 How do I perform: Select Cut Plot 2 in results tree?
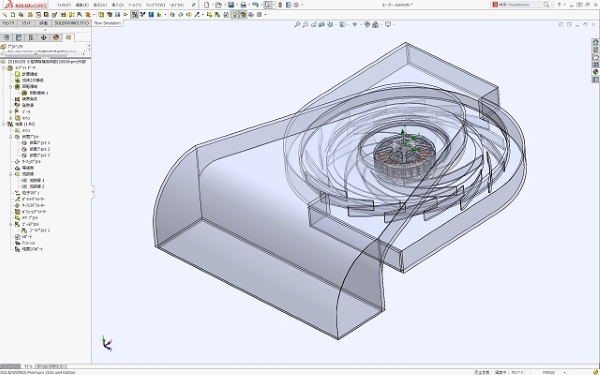click(x=40, y=149)
